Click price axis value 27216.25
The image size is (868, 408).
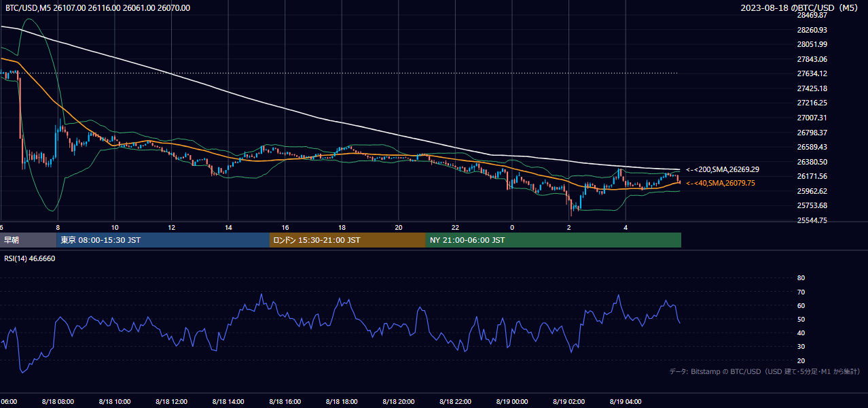coord(812,103)
